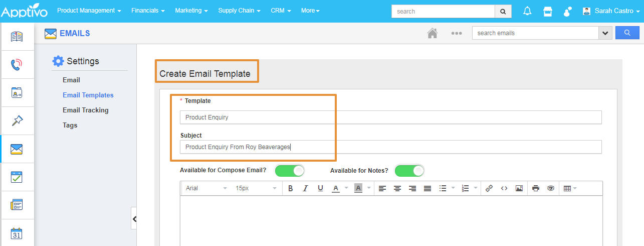The image size is (644, 246).
Task: Open the phone calls sidebar icon
Action: pyautogui.click(x=17, y=64)
